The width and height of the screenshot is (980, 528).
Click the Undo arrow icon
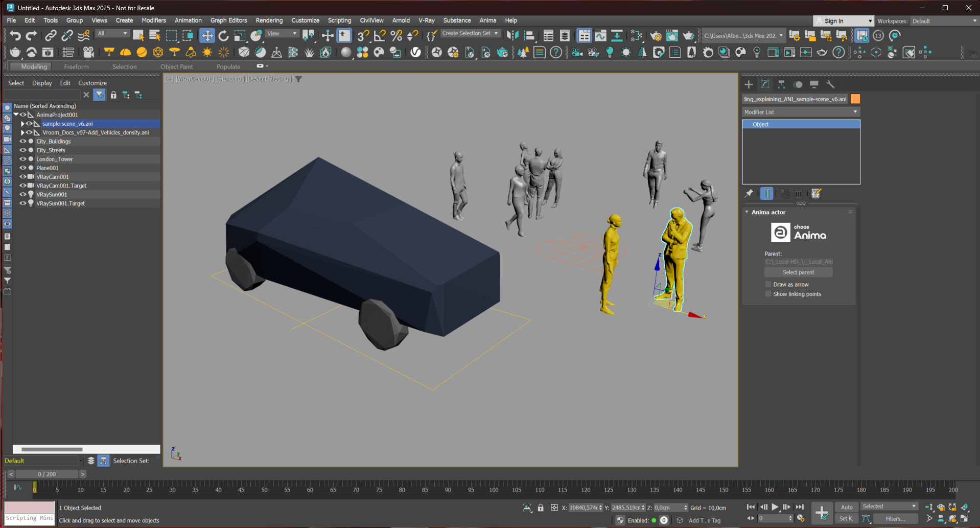tap(15, 35)
